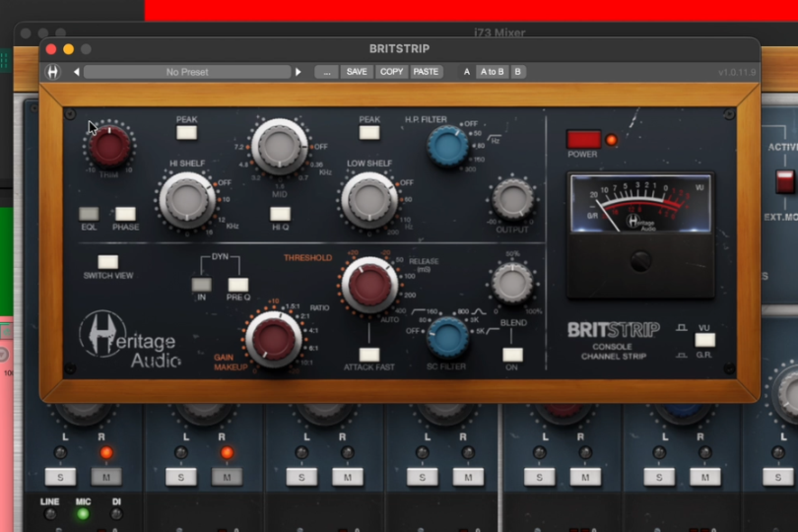Click the A to B copy button

(493, 72)
